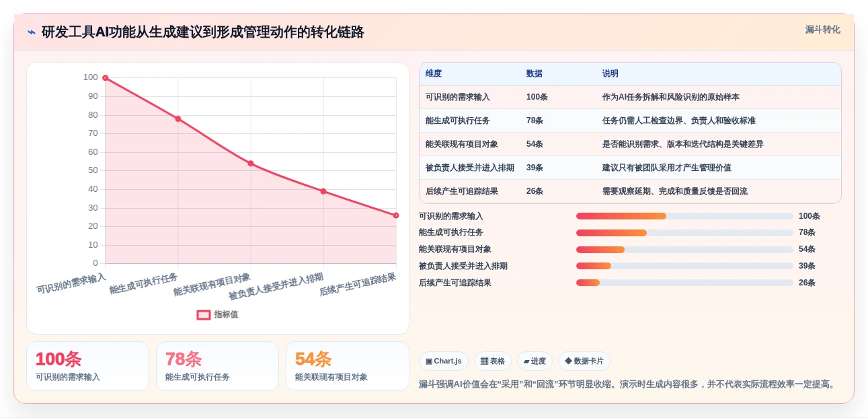Click the 100条 可识别的需求输入 data card
Image resolution: width=868 pixels, height=418 pixels.
[87, 366]
